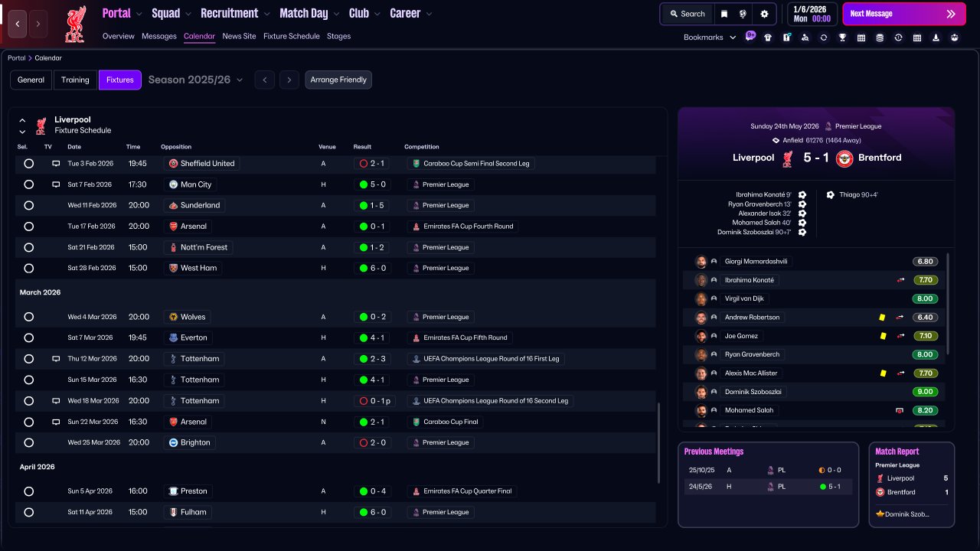Screen dimensions: 980x551
Task: Click the bookmark icon beside Search
Action: [724, 14]
